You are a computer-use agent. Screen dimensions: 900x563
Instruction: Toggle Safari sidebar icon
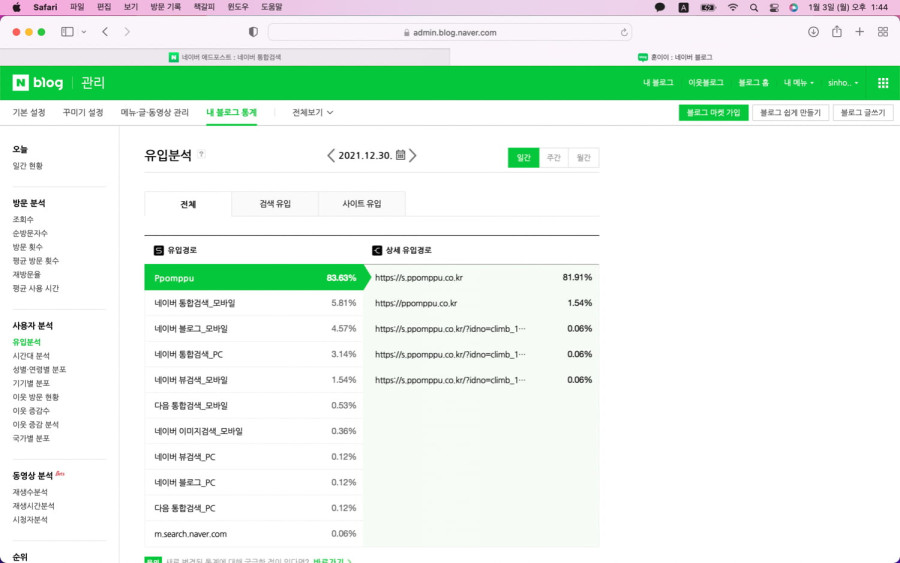[67, 32]
